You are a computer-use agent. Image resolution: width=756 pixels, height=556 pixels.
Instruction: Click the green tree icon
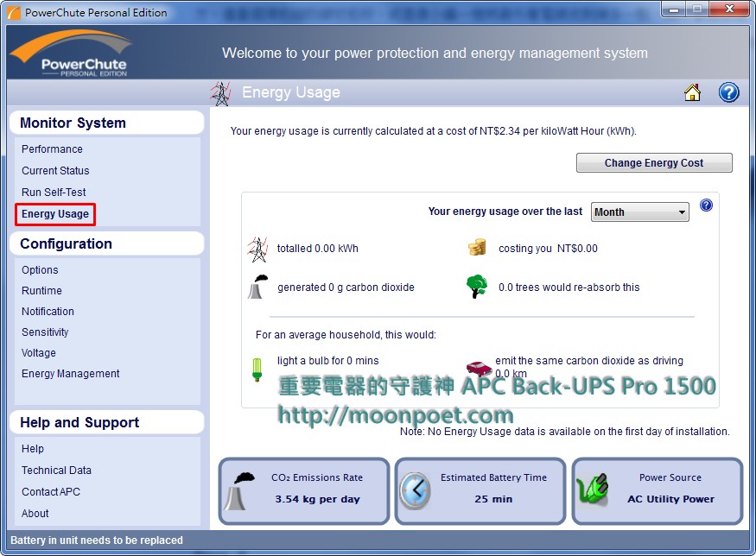pos(476,287)
